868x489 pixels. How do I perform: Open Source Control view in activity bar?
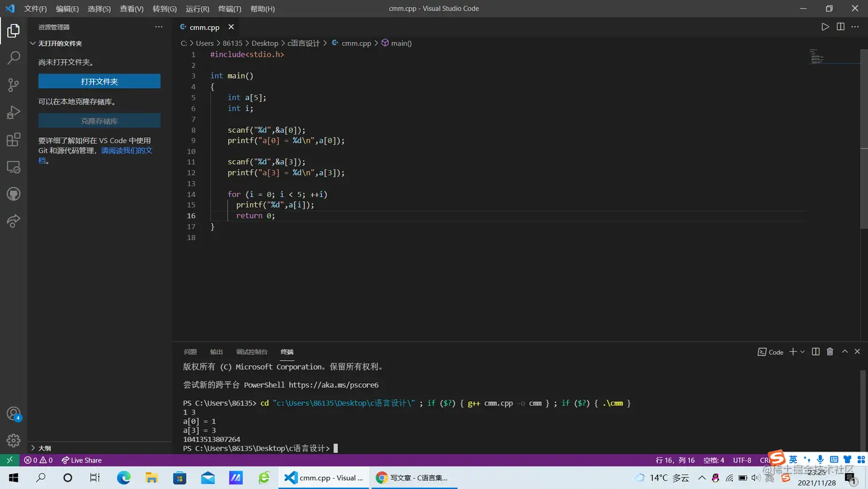[x=13, y=85]
